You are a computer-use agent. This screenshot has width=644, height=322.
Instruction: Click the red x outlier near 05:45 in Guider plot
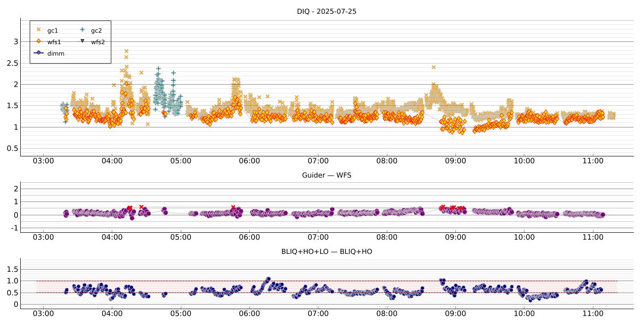click(x=233, y=207)
